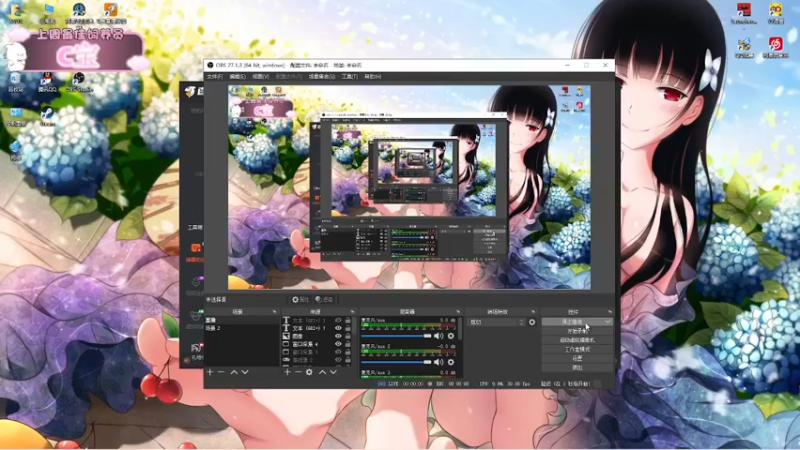Move the source down with the down arrow
Screen dimensions: 800x450
pyautogui.click(x=333, y=372)
